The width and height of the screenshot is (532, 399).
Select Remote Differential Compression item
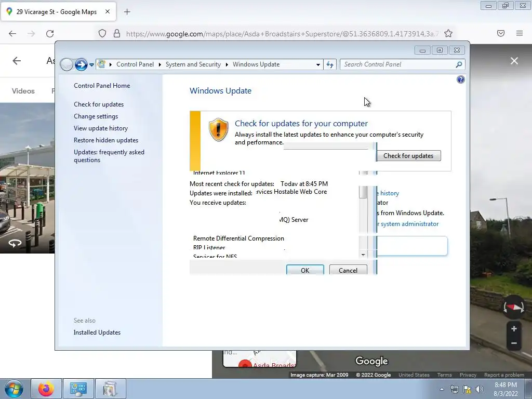238,238
